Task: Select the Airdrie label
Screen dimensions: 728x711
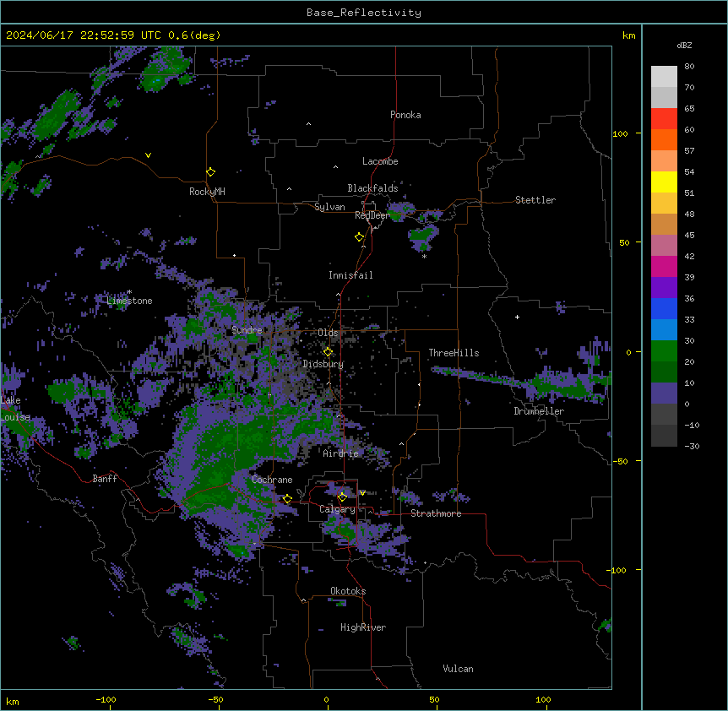Action: [x=340, y=453]
